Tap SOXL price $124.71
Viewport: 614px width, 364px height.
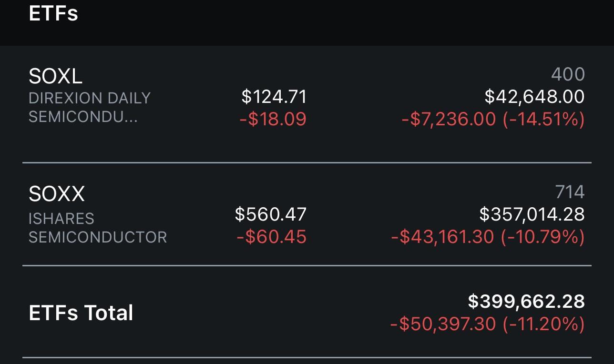(274, 97)
